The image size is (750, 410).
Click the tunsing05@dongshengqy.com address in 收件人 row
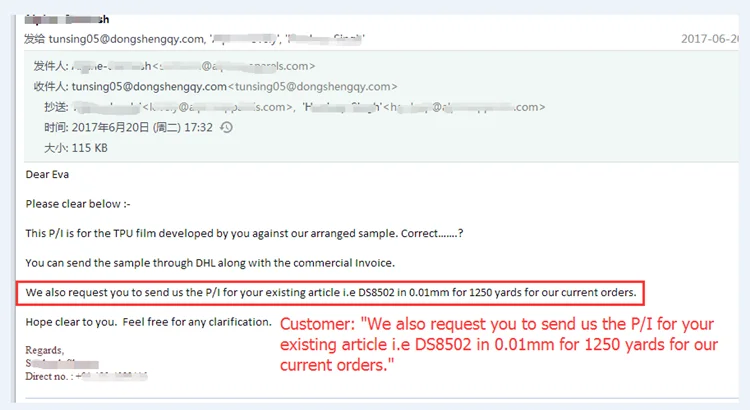pos(149,87)
